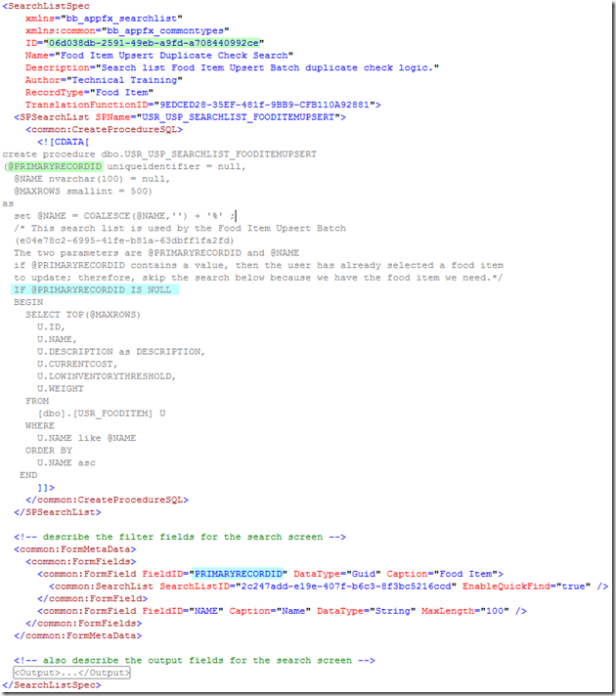Click the opening <common:FormFields> tag

[81, 561]
